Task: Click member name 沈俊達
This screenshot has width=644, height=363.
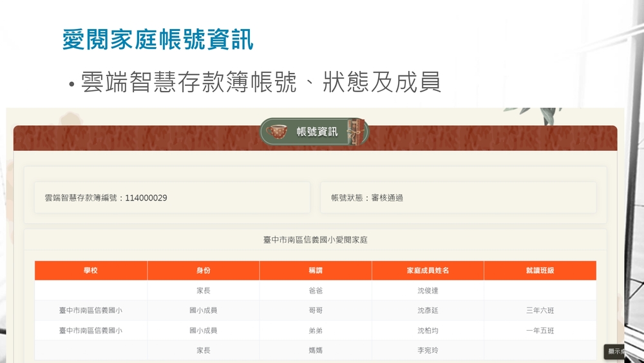Action: coord(428,291)
